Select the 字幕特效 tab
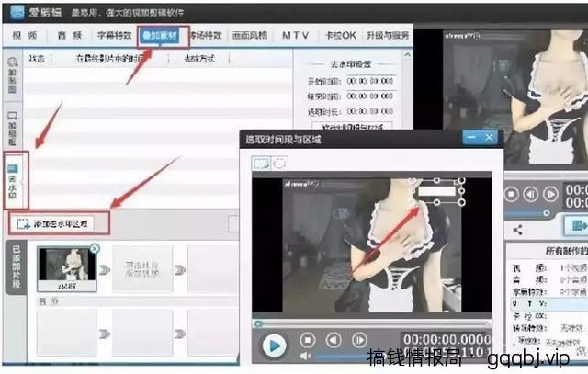Viewport: 588px width, 374px height. pos(114,36)
